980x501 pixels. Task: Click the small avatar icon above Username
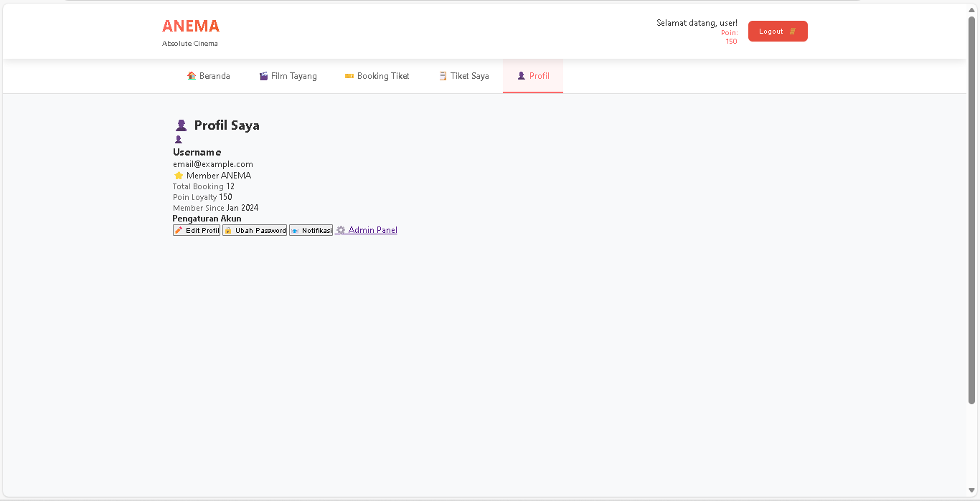coord(179,140)
